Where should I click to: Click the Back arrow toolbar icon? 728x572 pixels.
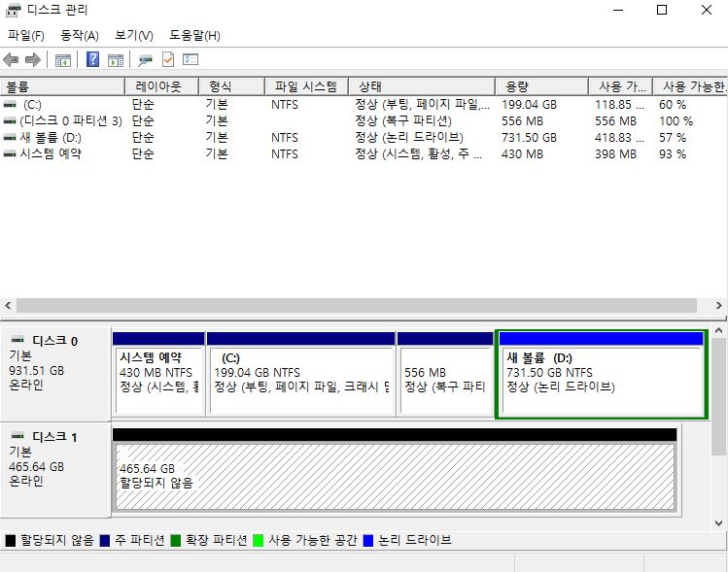tap(11, 60)
